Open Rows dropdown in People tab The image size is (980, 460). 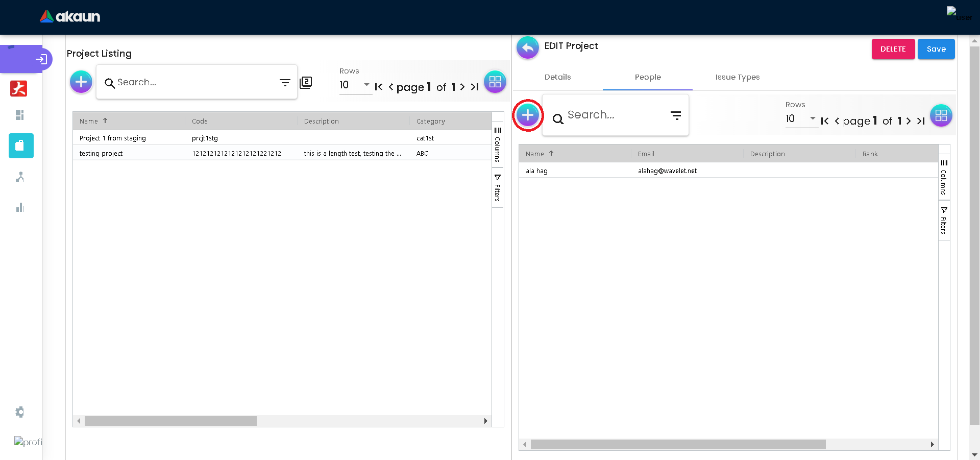coord(801,119)
